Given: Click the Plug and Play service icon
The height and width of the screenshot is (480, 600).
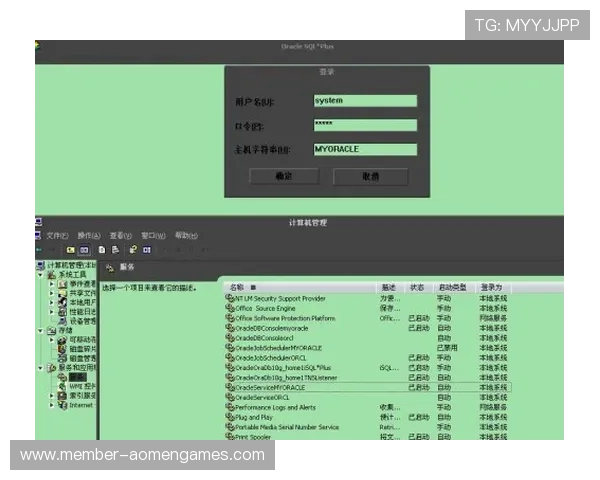Looking at the screenshot, I should click(x=229, y=417).
